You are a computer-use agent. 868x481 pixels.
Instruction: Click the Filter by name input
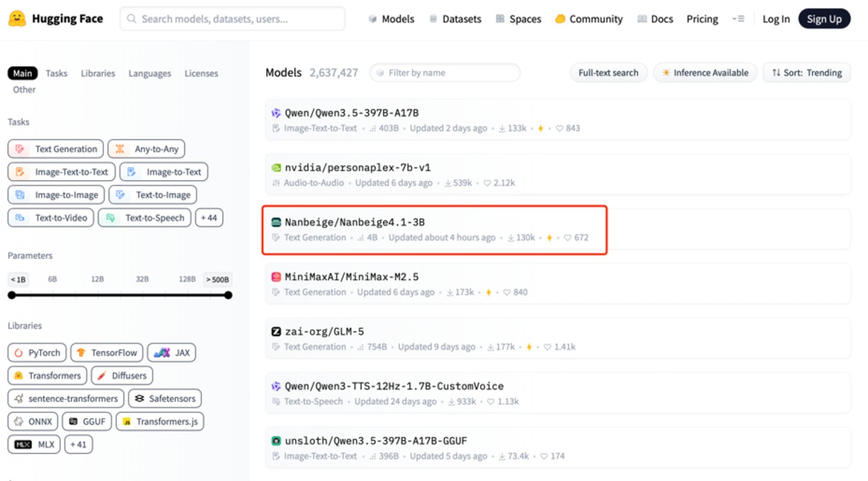coord(445,73)
